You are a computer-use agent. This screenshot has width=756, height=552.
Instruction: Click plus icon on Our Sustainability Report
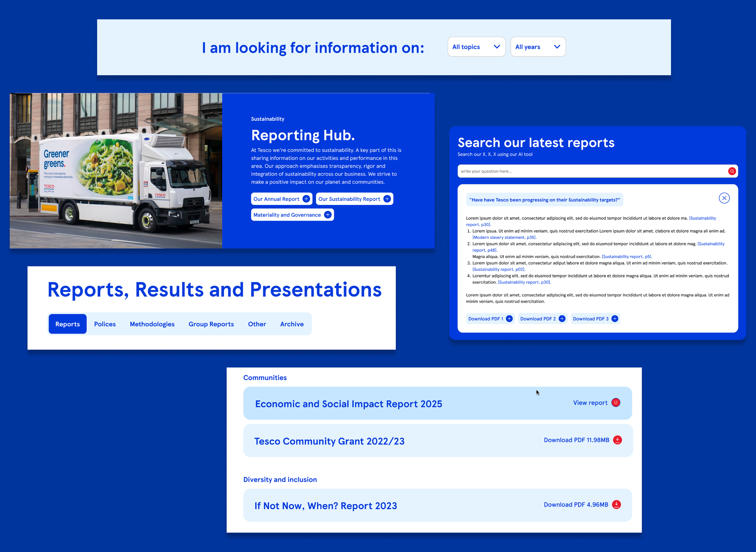coord(387,199)
